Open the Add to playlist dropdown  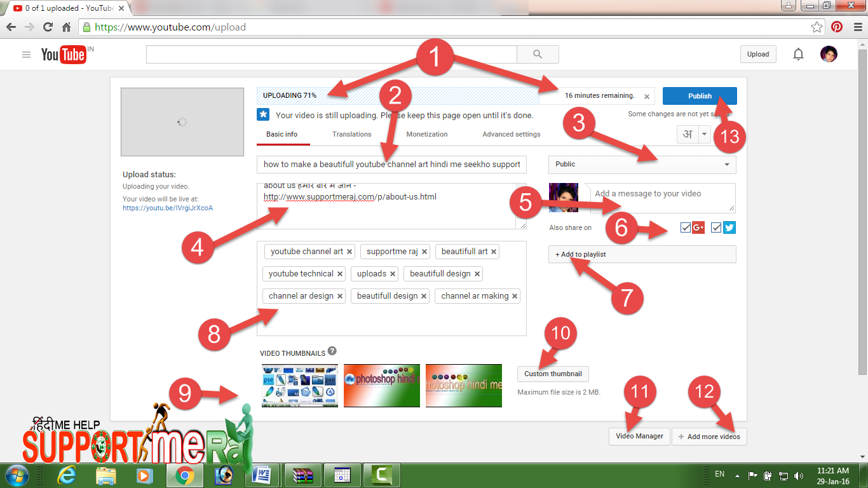pos(642,254)
